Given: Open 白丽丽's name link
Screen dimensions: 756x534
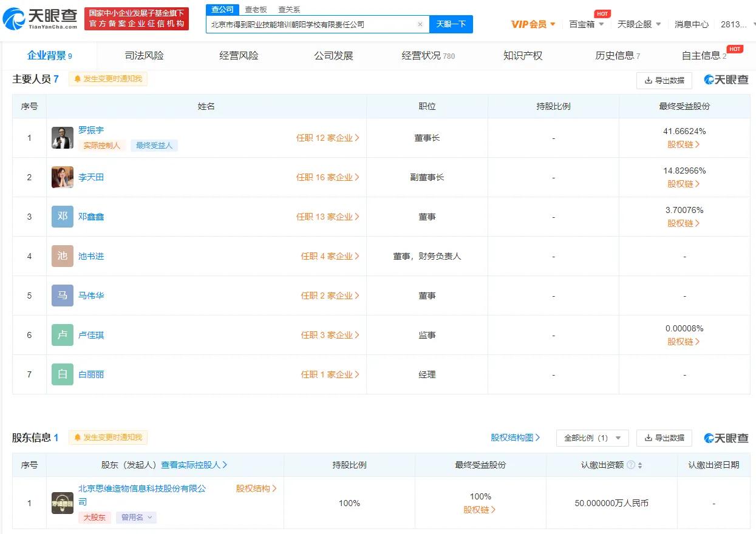Looking at the screenshot, I should coord(91,374).
